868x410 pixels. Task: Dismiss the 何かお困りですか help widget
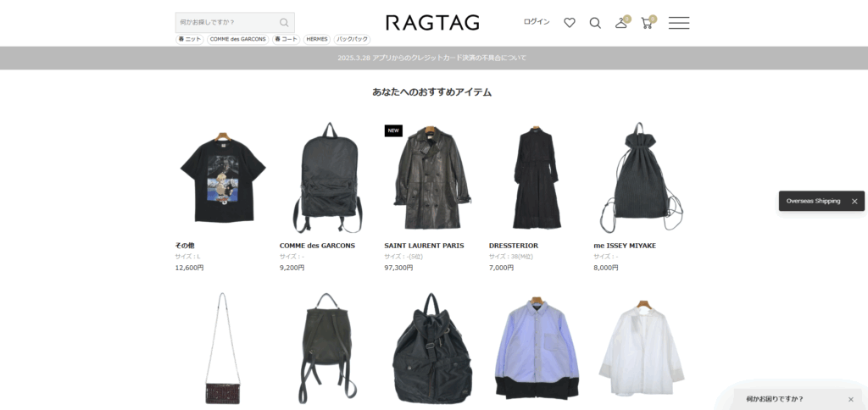click(x=850, y=399)
